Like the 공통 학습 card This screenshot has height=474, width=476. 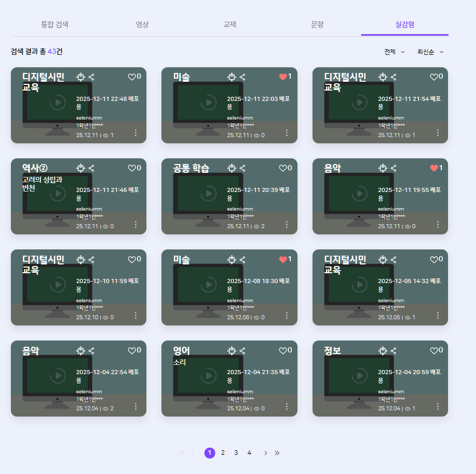[x=282, y=168]
